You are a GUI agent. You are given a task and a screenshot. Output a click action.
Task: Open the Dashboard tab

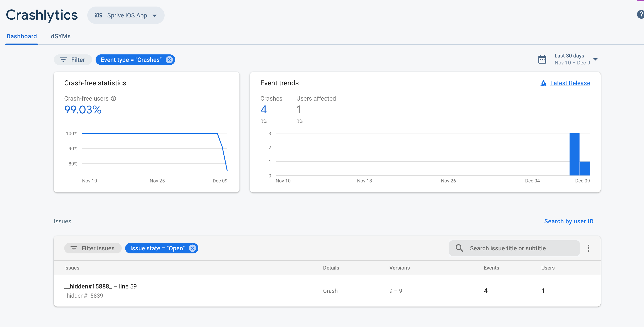click(22, 36)
